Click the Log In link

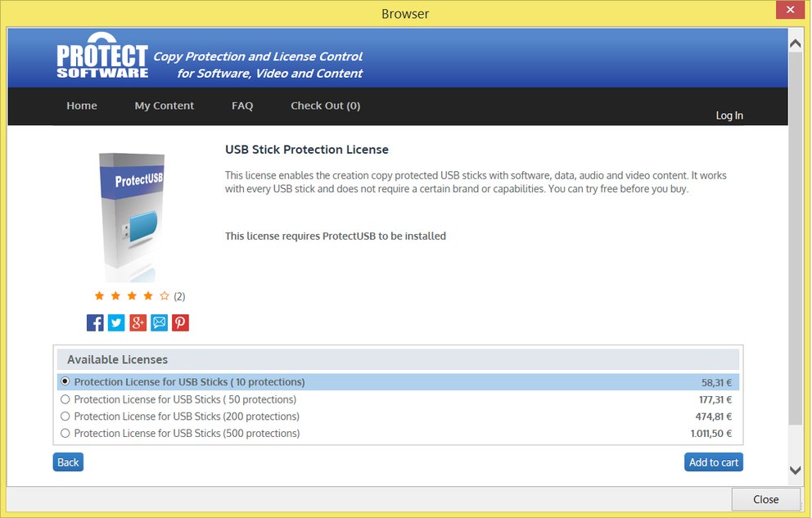coord(729,115)
